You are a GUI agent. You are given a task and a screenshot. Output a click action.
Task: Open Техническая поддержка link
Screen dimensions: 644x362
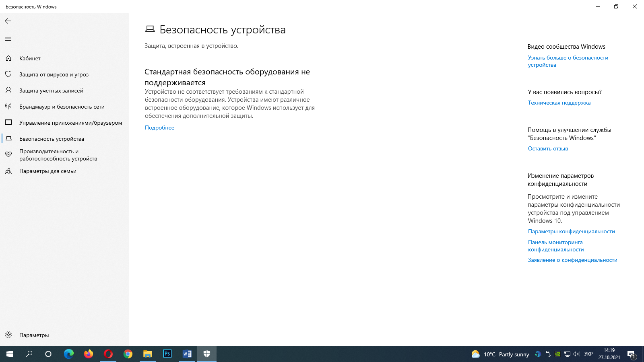[x=559, y=103]
